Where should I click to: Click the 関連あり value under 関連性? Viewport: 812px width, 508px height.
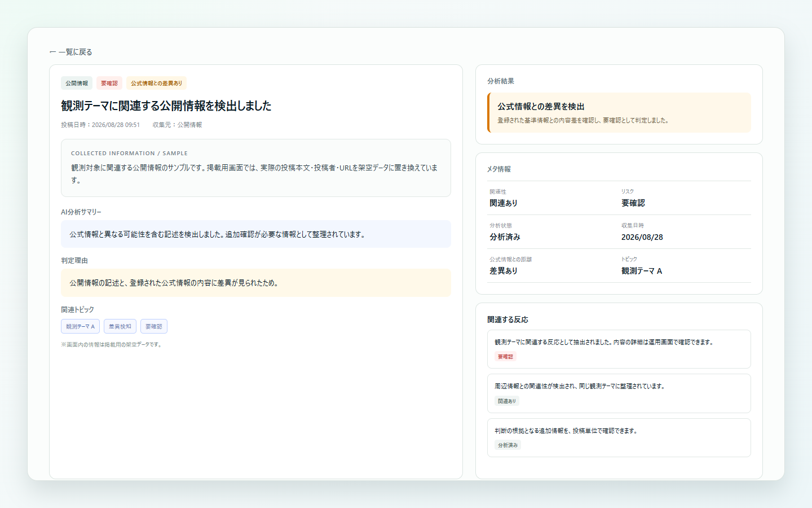(504, 203)
